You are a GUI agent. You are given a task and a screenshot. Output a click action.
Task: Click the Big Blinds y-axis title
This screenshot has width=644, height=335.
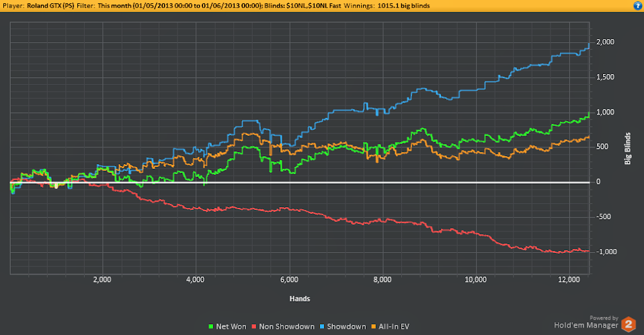pos(628,149)
